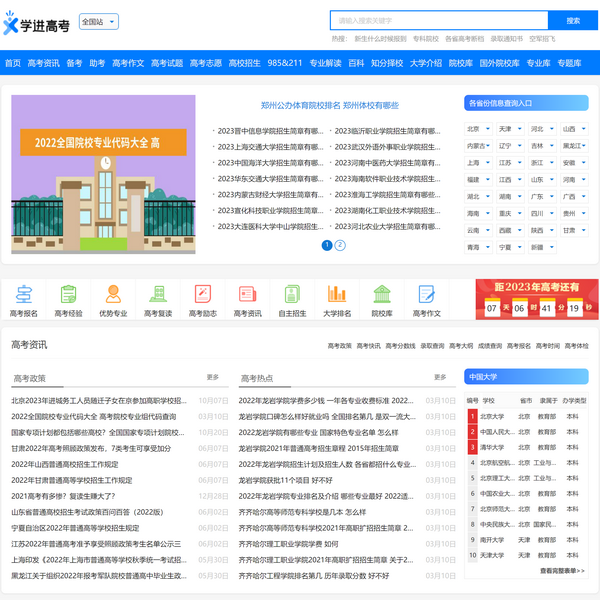
Task: Click the 自主招生 document icon
Action: click(292, 294)
